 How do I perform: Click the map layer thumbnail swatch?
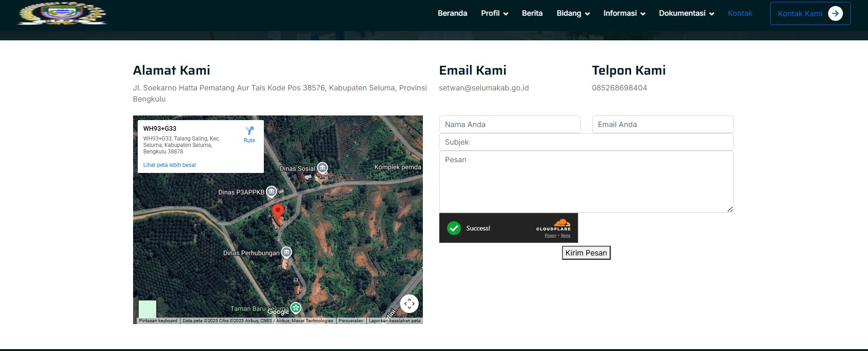tap(147, 309)
